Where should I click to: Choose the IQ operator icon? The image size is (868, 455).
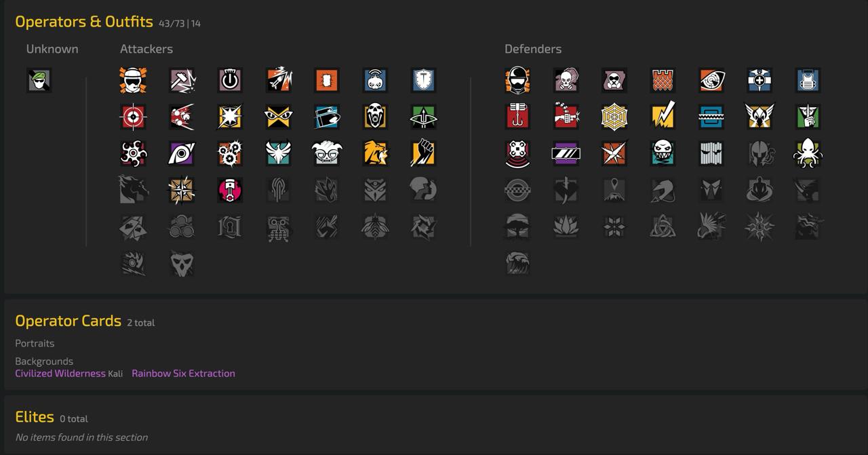279,117
